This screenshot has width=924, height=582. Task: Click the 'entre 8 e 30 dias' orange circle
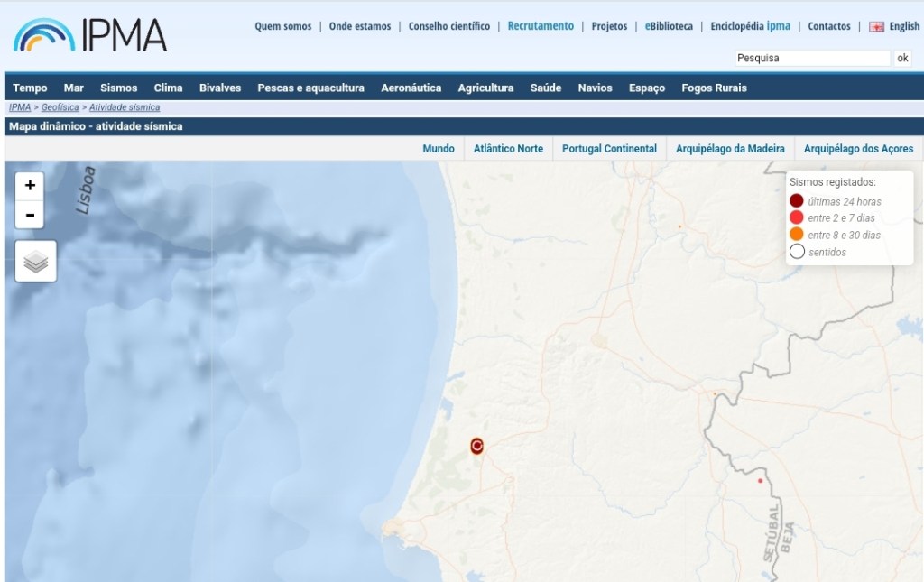797,235
